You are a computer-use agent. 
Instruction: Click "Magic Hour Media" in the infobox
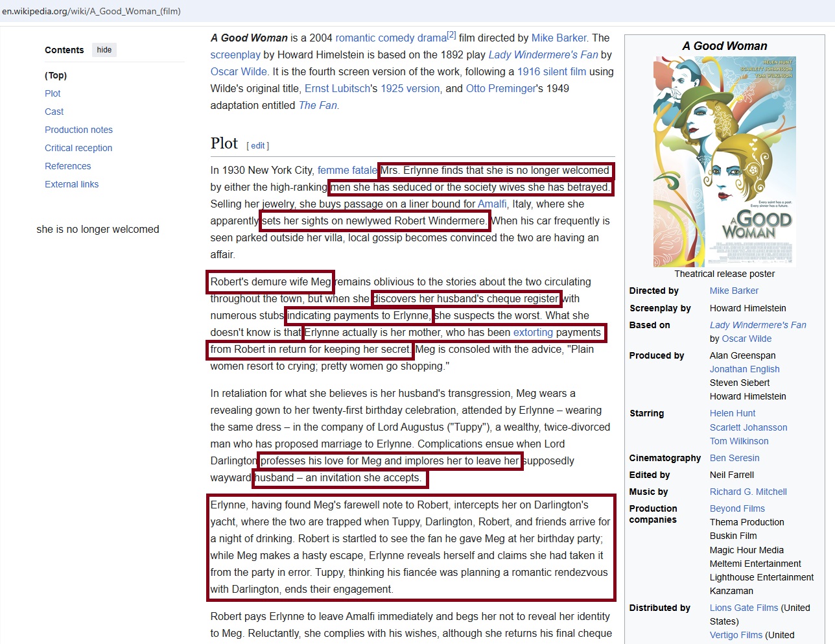point(747,550)
